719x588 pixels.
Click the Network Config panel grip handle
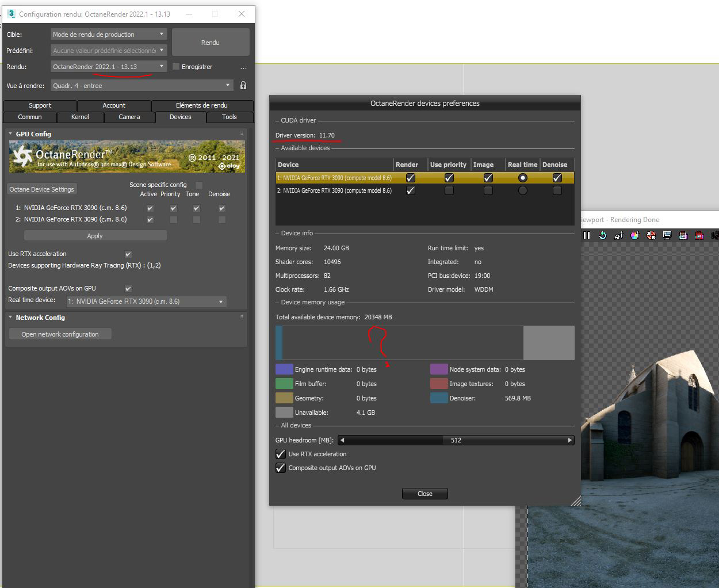click(x=242, y=317)
